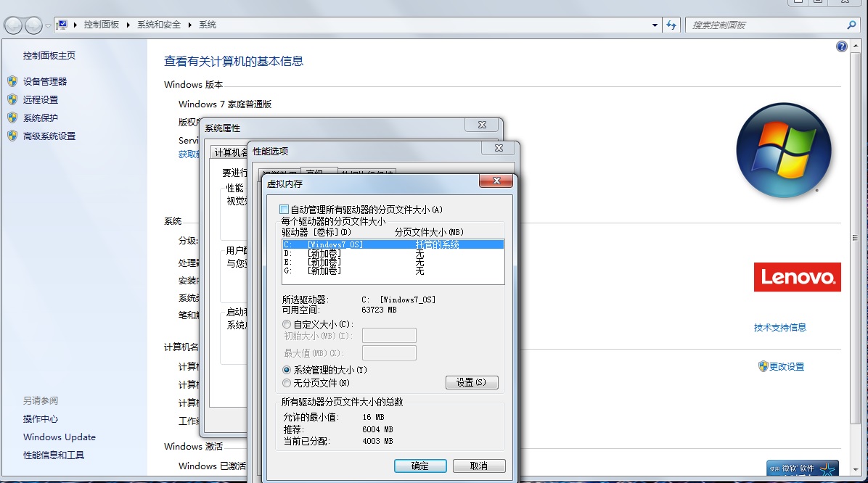The width and height of the screenshot is (868, 483).
Task: Open help via blue question mark icon
Action: pos(841,46)
